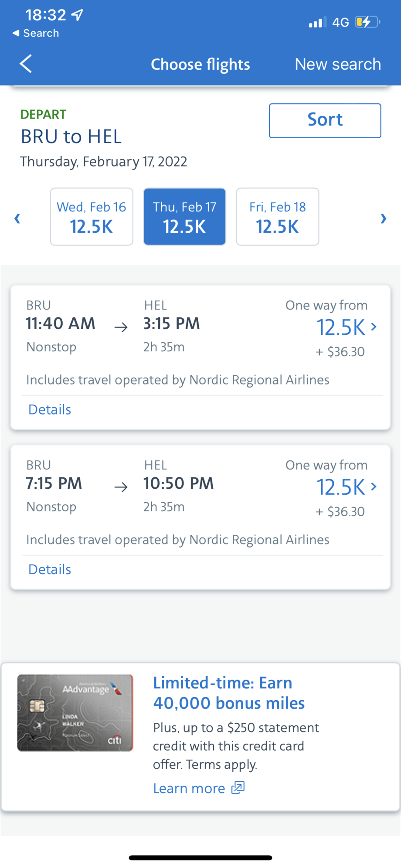Tap the back arrow in header
Screen dimensions: 401x868
coord(26,64)
